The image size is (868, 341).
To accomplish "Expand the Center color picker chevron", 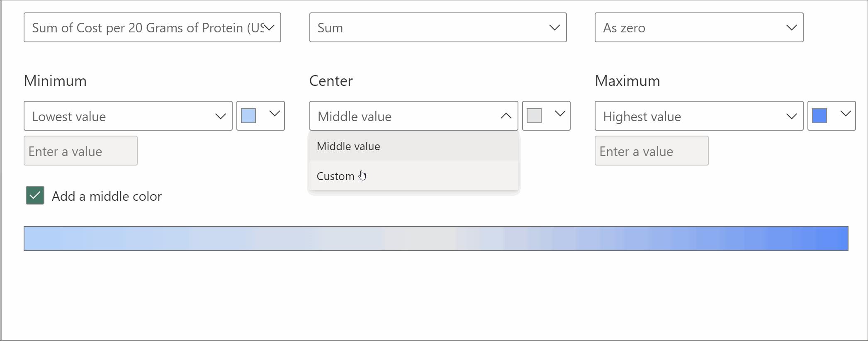I will 560,114.
